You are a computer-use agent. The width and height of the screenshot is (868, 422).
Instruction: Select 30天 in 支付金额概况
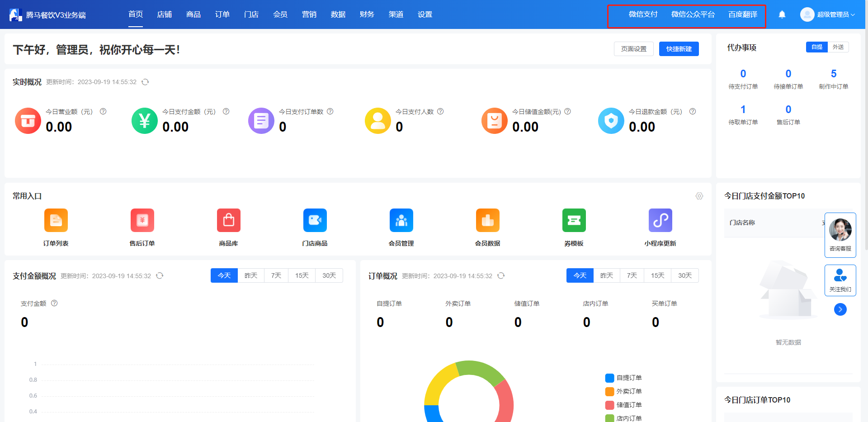tap(329, 275)
